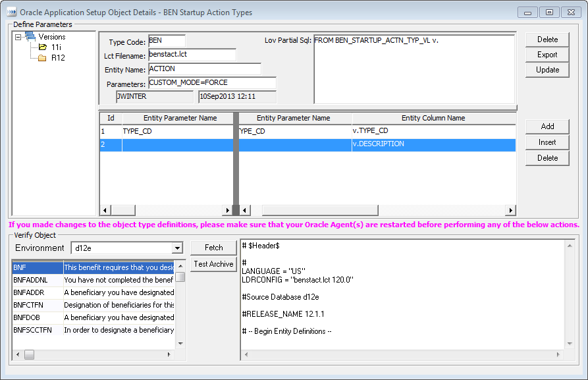The height and width of the screenshot is (380, 588).
Task: Select the BNF row in the list
Action: coord(94,267)
